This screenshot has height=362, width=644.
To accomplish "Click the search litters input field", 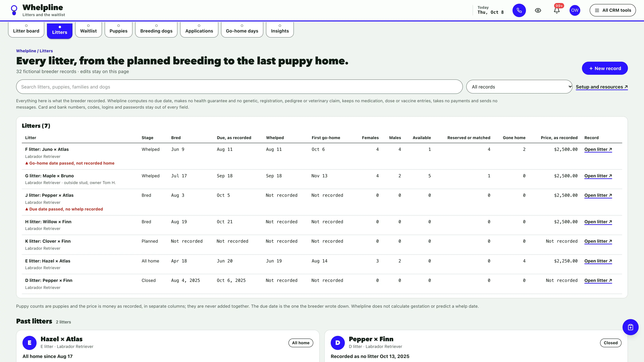I will point(239,87).
